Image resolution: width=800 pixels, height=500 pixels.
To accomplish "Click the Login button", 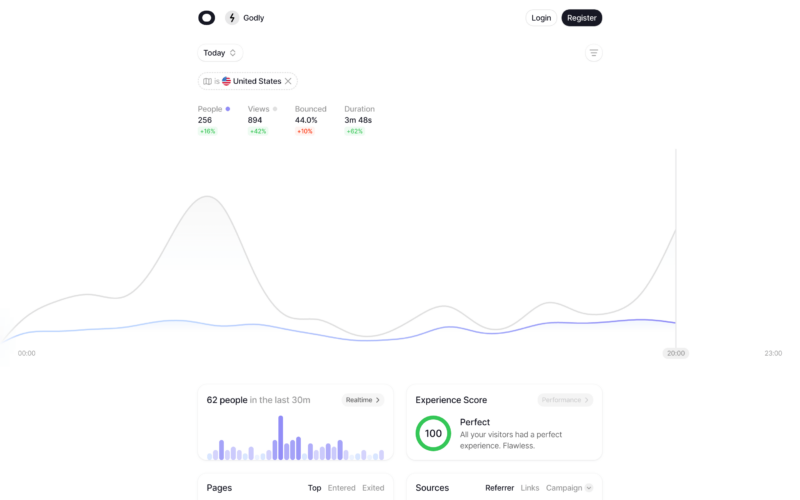I will pyautogui.click(x=541, y=18).
